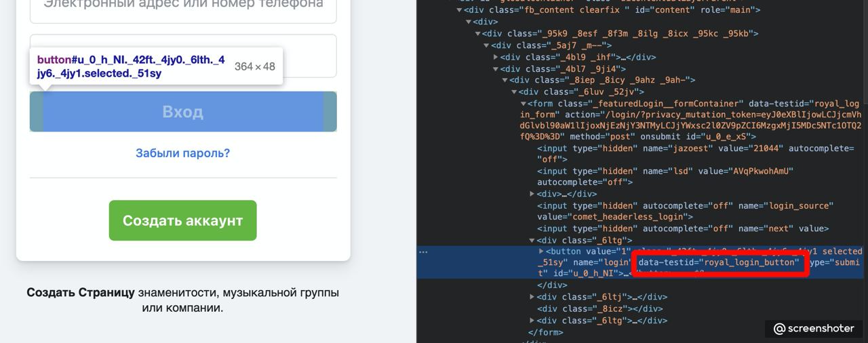The width and height of the screenshot is (868, 343).
Task: Expand the _4bl9 _ihf div node
Action: (x=496, y=57)
